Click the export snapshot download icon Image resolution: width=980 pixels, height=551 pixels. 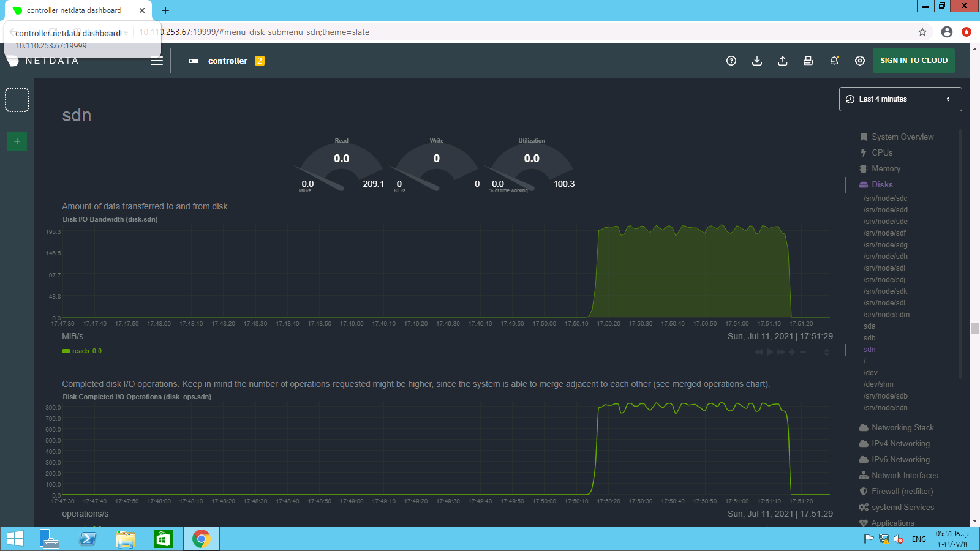tap(757, 61)
